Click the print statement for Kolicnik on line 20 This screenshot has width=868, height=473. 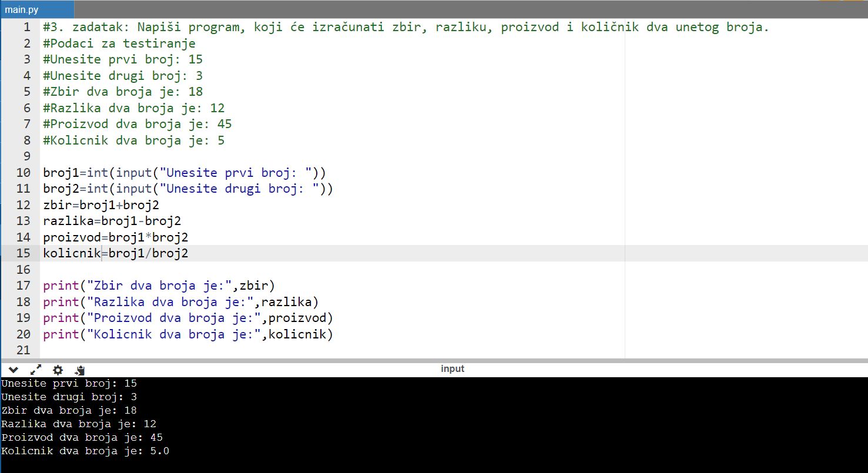click(187, 334)
